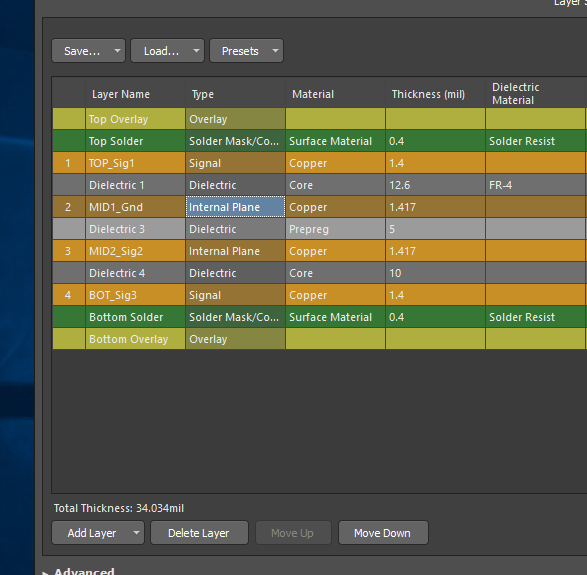The height and width of the screenshot is (575, 587).
Task: Click the Layer Name column header
Action: pyautogui.click(x=135, y=94)
